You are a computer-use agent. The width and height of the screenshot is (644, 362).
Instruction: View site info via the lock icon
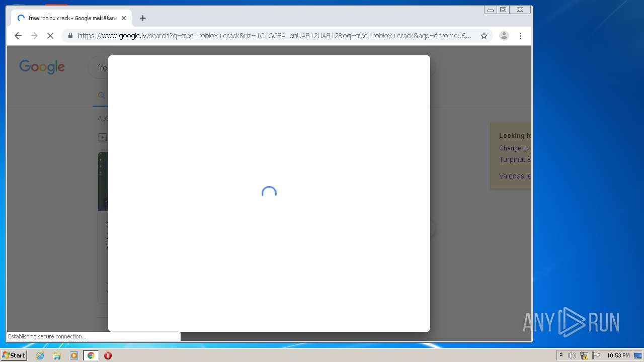[70, 36]
